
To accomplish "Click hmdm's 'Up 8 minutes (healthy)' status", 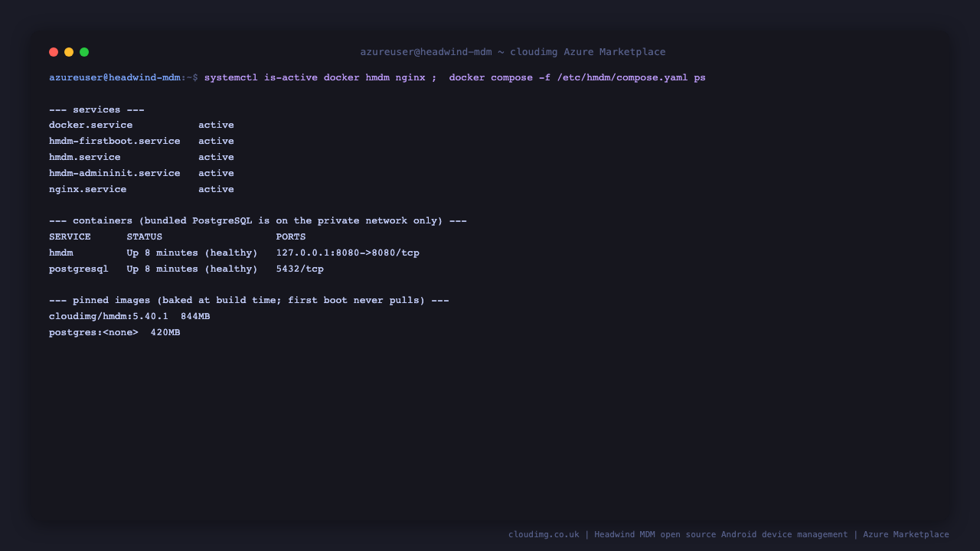I will tap(192, 253).
